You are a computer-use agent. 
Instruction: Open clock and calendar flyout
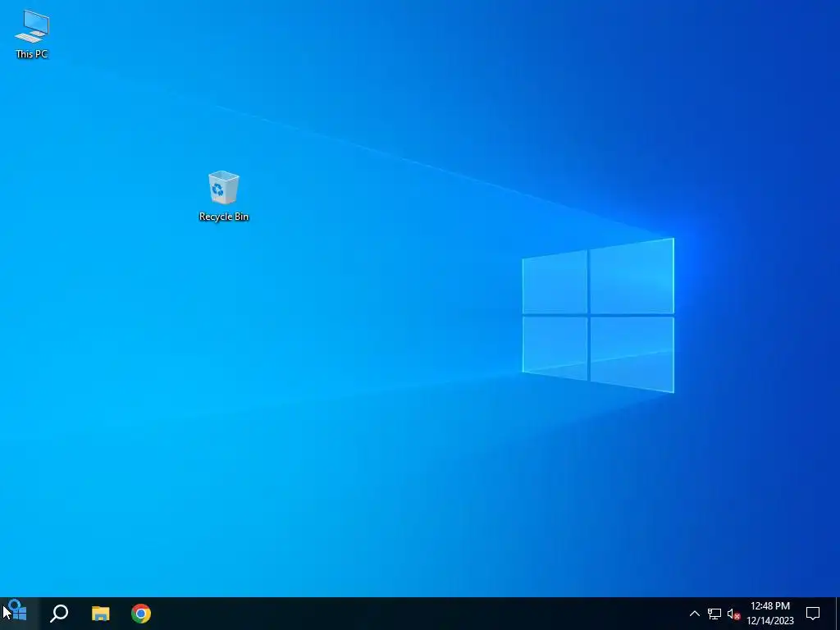[770, 614]
